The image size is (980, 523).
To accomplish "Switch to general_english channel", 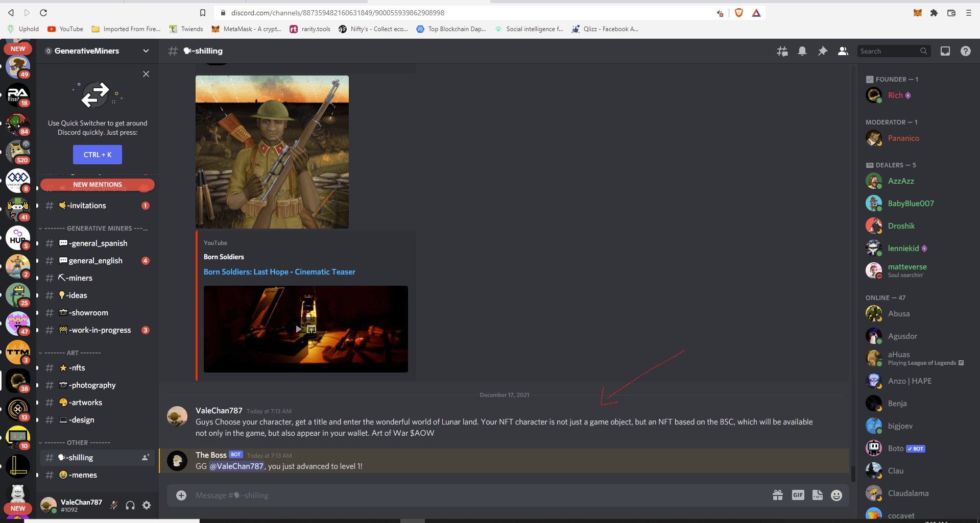I will coord(98,261).
